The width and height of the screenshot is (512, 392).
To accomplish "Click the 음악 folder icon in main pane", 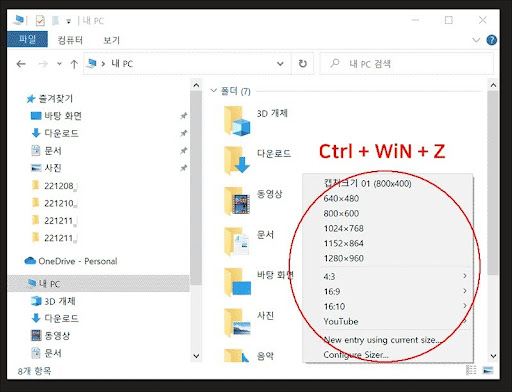I will click(x=236, y=355).
